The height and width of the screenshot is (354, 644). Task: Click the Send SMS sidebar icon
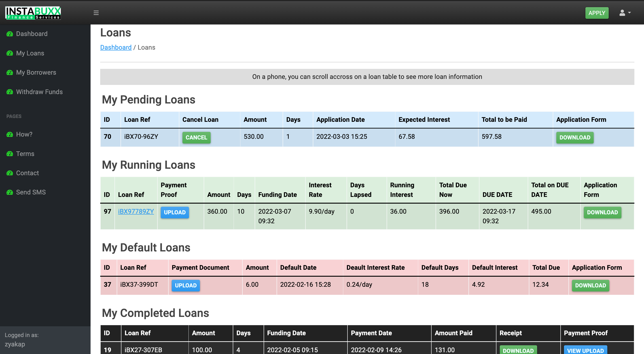pos(10,192)
